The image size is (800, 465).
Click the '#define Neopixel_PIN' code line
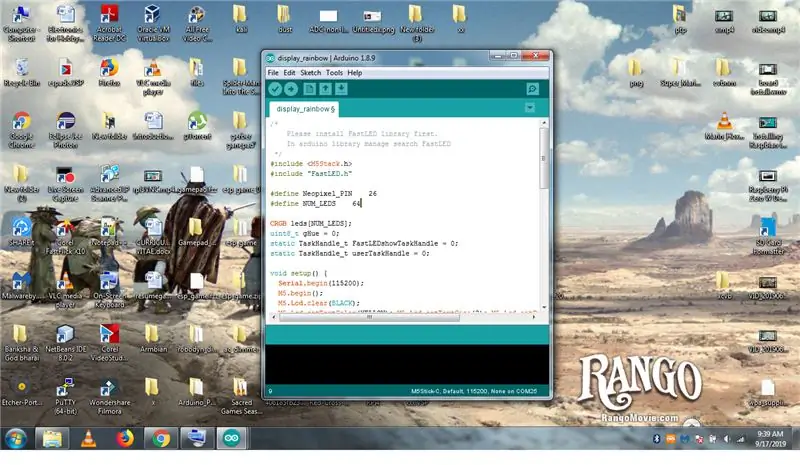tap(323, 193)
